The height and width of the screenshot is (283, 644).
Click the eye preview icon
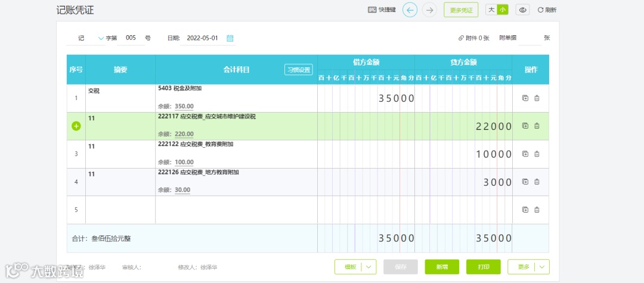(523, 10)
